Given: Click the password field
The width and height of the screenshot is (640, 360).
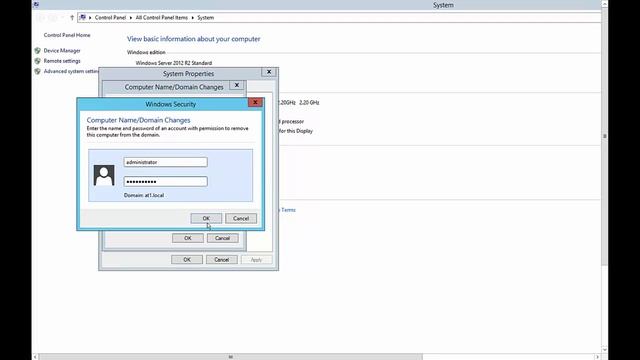Looking at the screenshot, I should point(165,181).
